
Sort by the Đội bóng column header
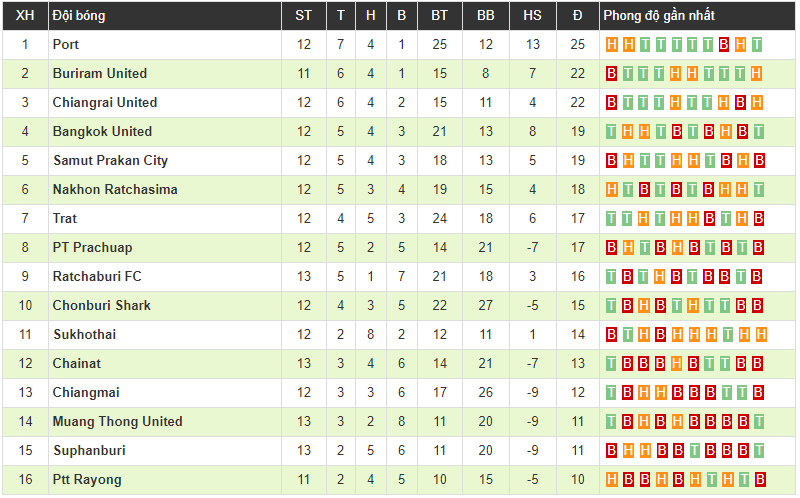79,16
